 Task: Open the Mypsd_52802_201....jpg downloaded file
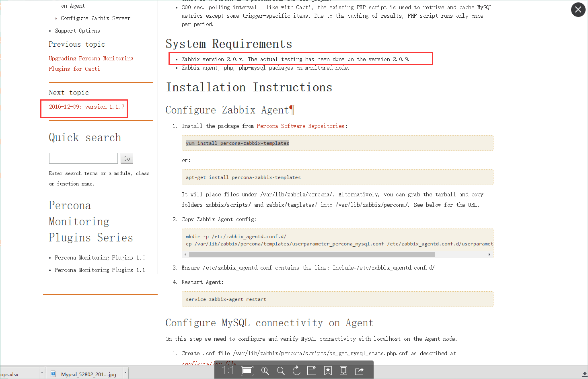84,374
